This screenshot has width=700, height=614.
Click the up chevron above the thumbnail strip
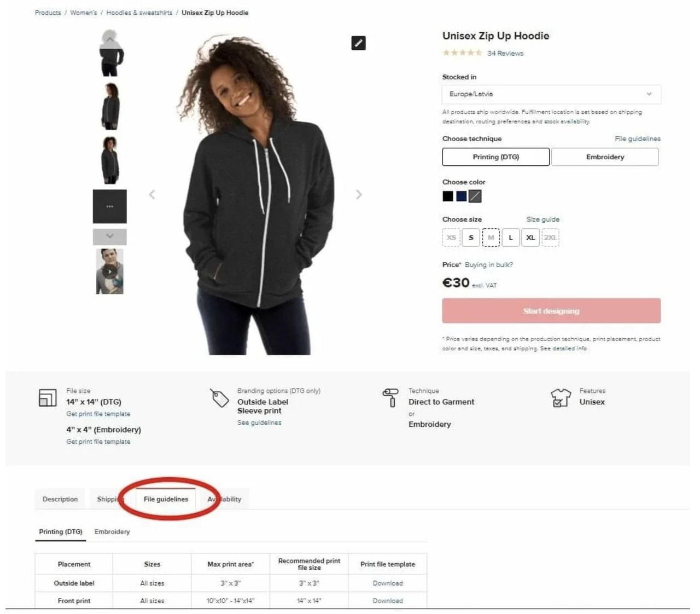[x=109, y=40]
